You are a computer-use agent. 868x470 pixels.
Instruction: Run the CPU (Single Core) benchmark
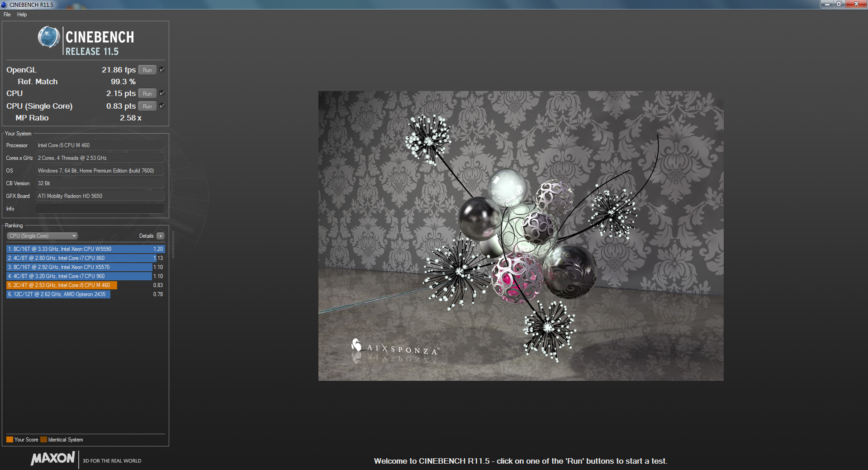click(147, 106)
